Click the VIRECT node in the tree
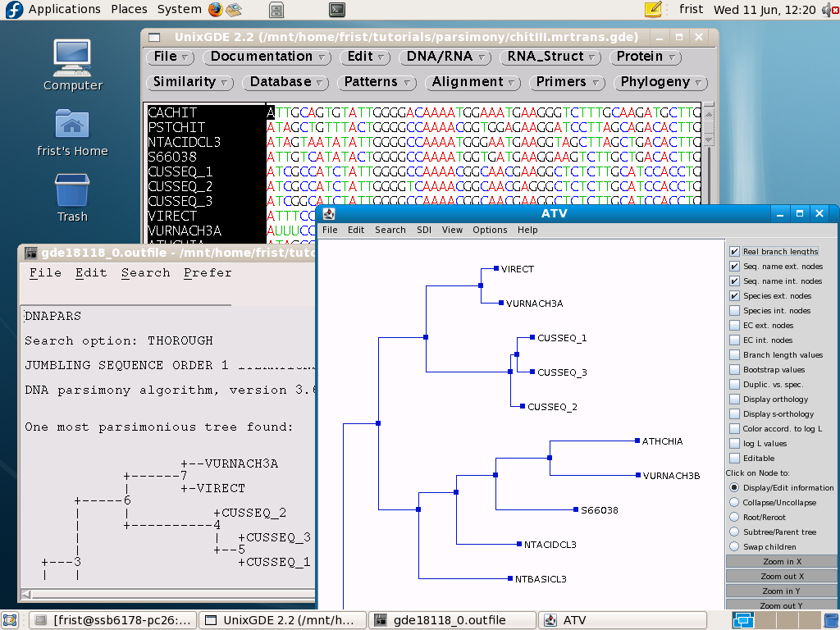 click(x=496, y=268)
